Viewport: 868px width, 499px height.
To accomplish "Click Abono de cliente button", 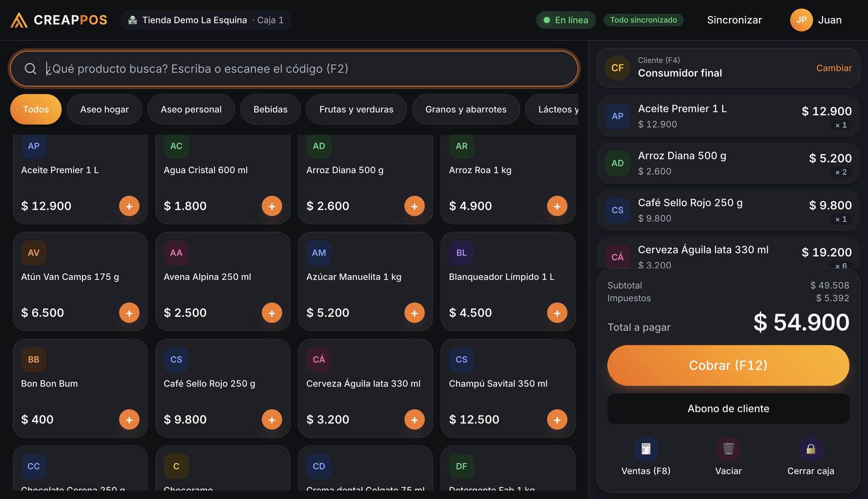I will [x=728, y=409].
